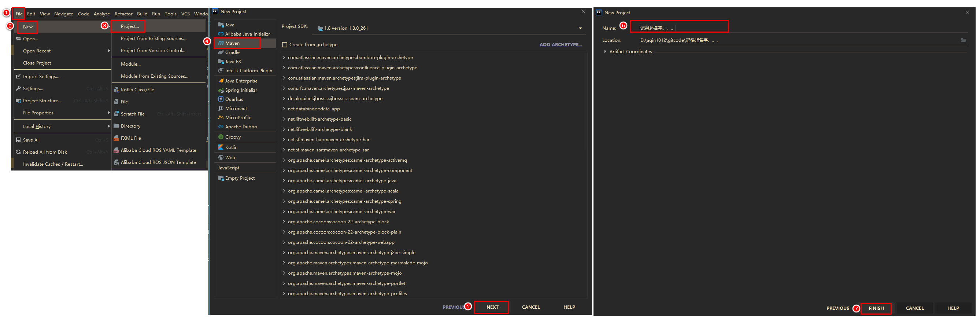Click HELP in archetype dialog
The image size is (980, 319).
point(569,307)
